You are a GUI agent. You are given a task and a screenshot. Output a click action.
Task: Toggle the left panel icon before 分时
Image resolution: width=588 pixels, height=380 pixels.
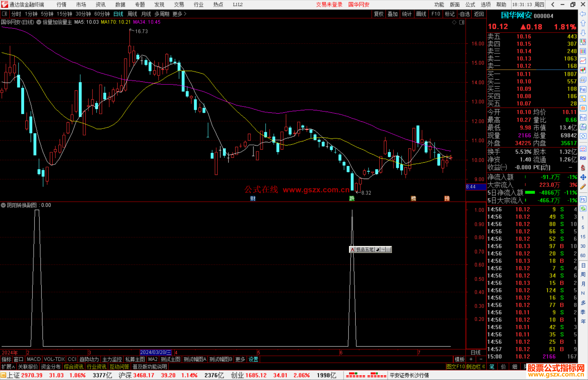tap(5, 14)
